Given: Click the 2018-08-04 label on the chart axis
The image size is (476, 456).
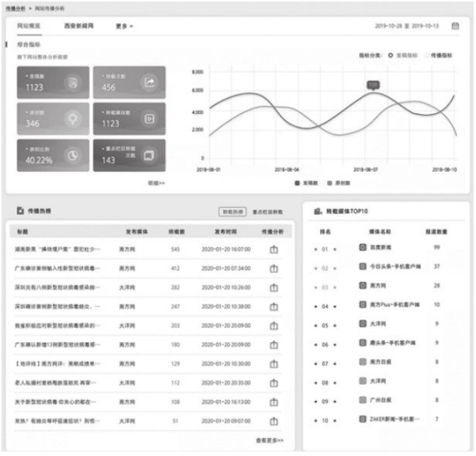Looking at the screenshot, I should click(286, 170).
